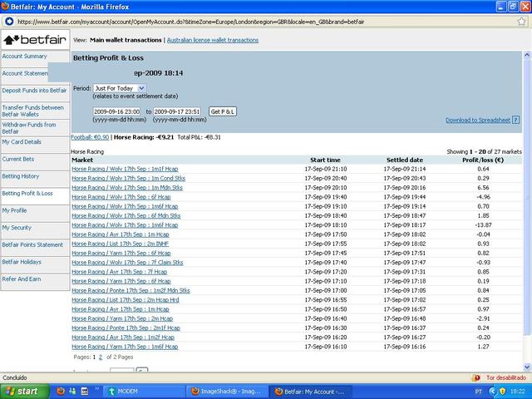Expand the Period dropdown Just For Today
This screenshot has height=399, width=532.
120,88
